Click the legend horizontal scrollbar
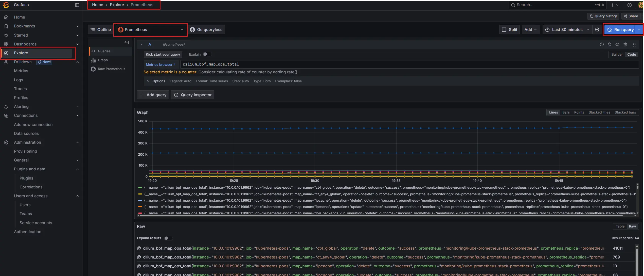The image size is (644, 276). click(x=381, y=216)
